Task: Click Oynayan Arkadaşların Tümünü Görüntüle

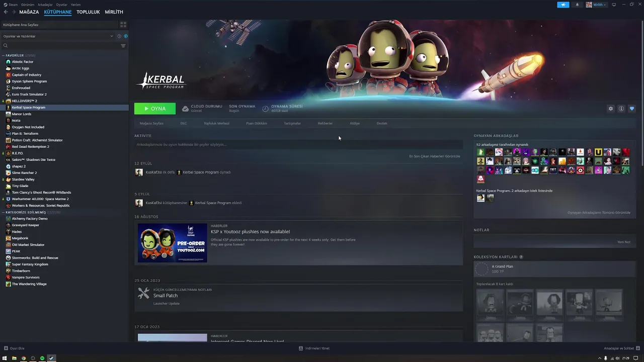Action: [599, 213]
